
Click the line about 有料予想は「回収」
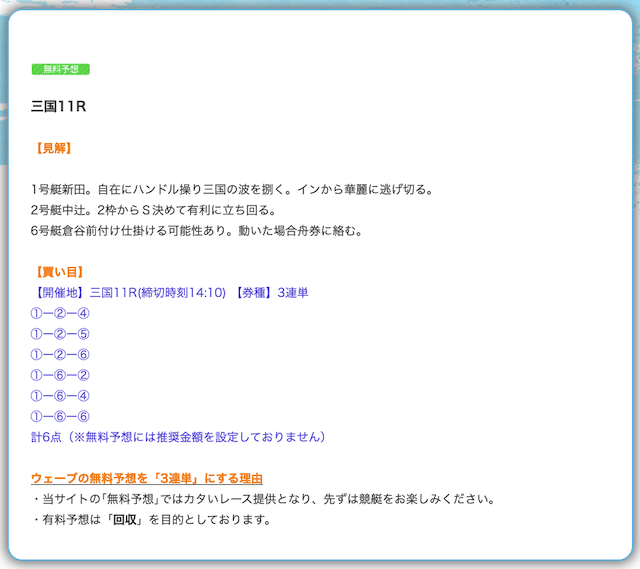click(x=151, y=520)
